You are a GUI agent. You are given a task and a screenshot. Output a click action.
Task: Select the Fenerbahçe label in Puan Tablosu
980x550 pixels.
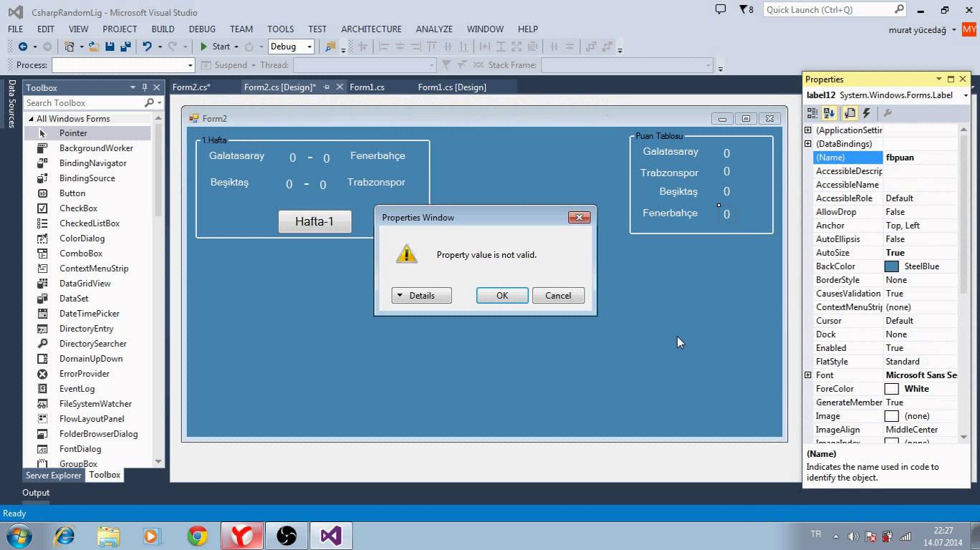[x=670, y=213]
